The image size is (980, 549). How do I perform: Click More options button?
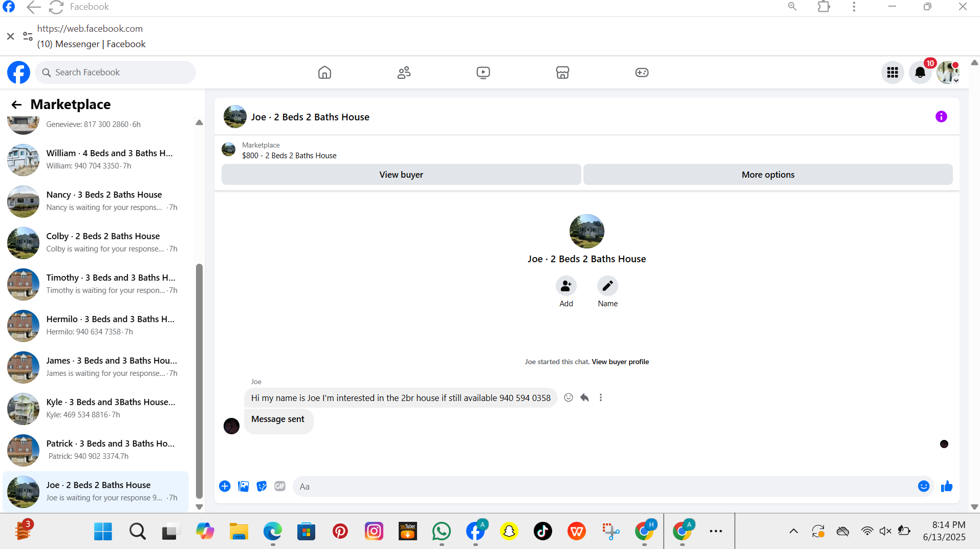[768, 175]
